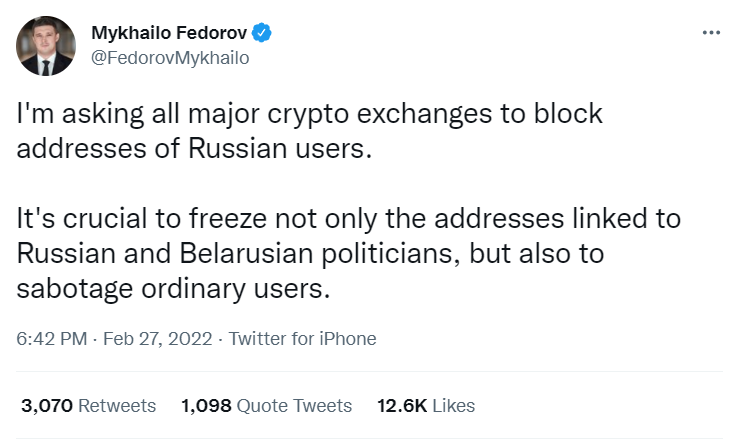Open the three-dot more options menu
This screenshot has width=733, height=440.
[711, 33]
